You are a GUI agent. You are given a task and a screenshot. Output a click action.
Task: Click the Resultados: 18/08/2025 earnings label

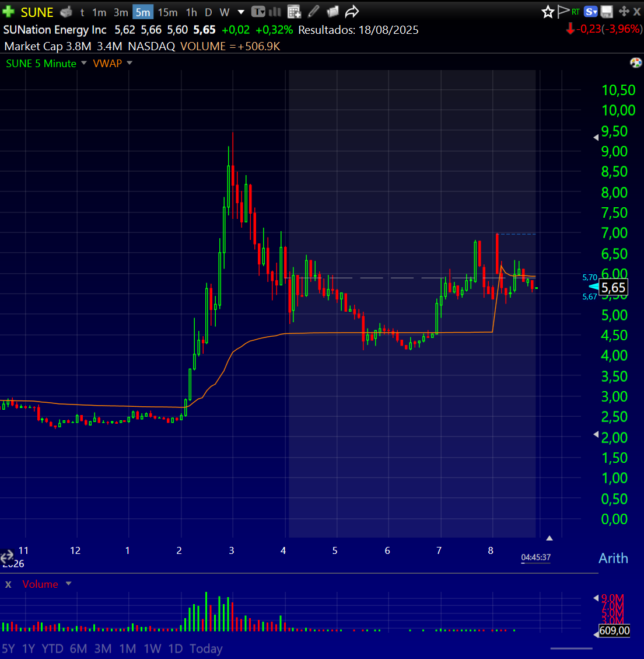point(358,30)
